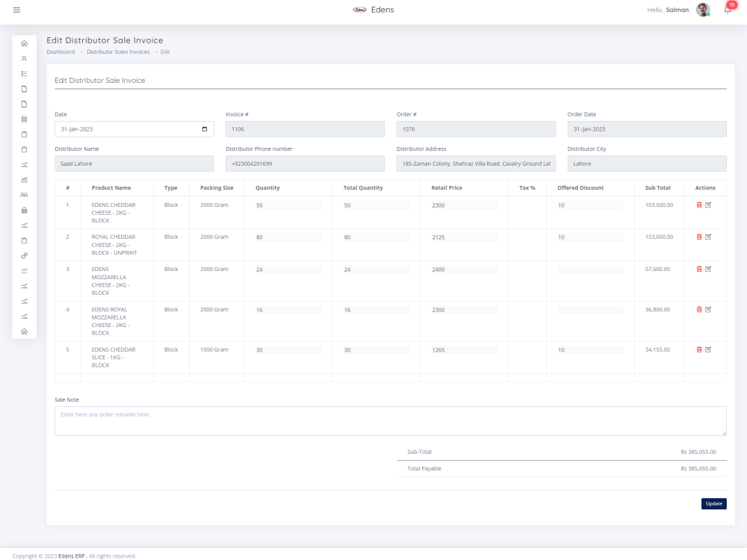
Task: Click the Edens ERP footer link
Action: [x=72, y=556]
